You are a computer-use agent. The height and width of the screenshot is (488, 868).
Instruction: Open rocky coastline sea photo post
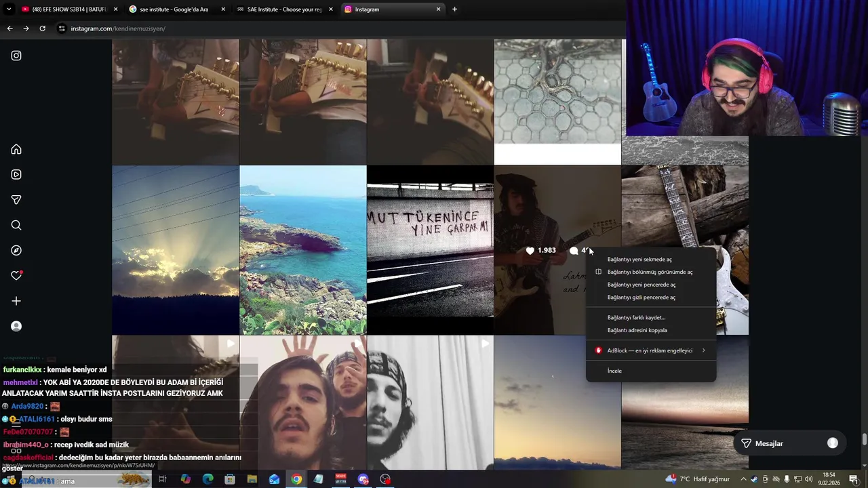(302, 250)
